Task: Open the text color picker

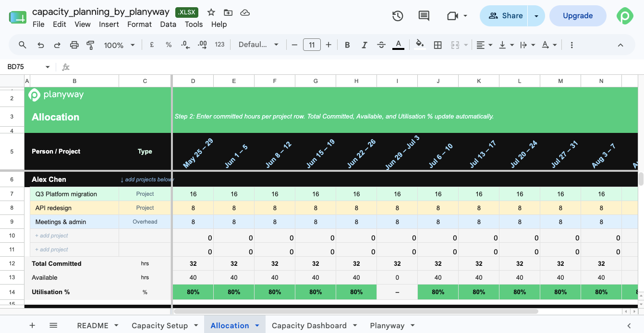Action: [398, 45]
